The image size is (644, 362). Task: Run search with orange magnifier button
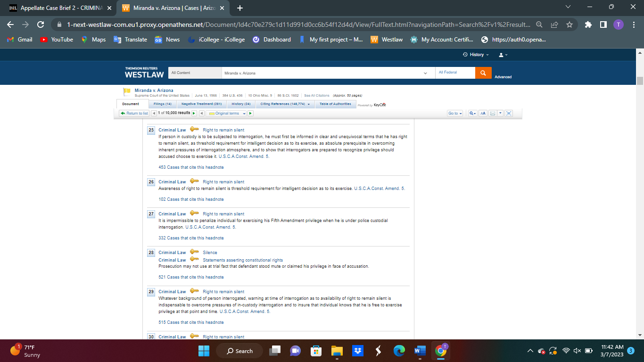[x=484, y=73]
